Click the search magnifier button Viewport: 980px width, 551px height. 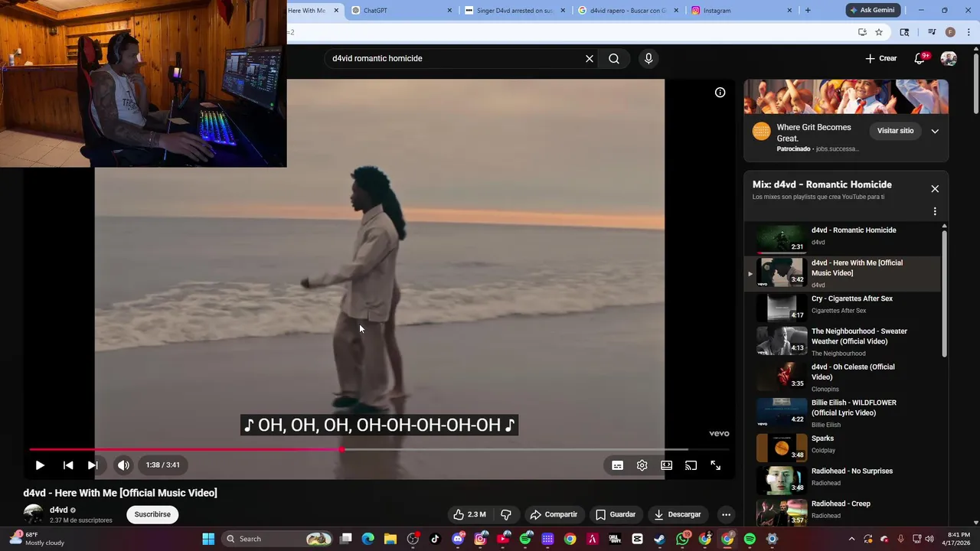[x=614, y=58]
